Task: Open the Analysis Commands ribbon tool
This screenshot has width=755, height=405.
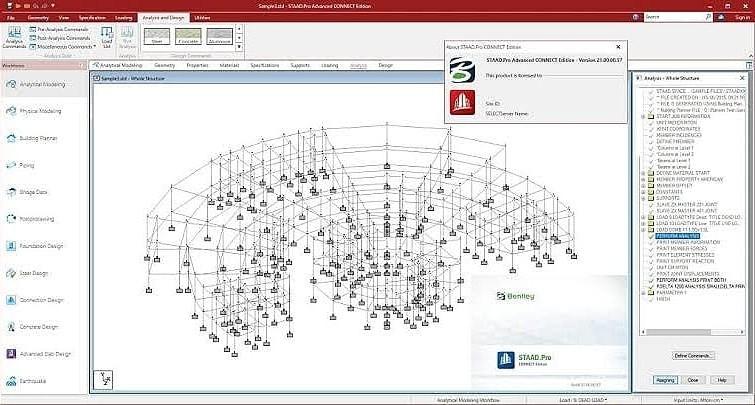Action: (14, 38)
